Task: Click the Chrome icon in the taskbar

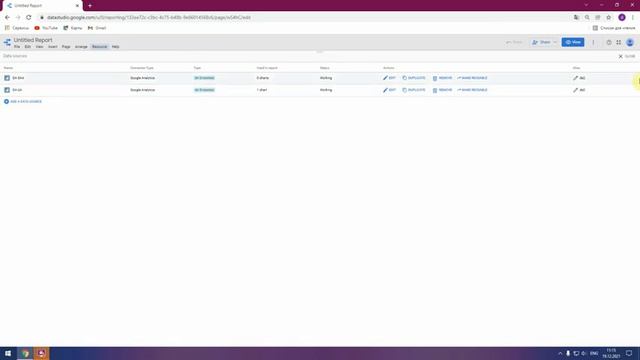Action: click(x=25, y=353)
